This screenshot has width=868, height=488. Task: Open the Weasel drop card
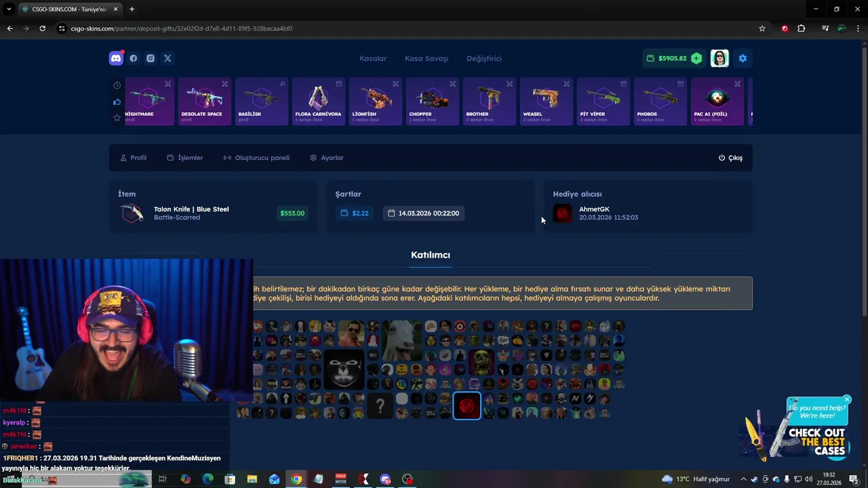click(x=547, y=102)
